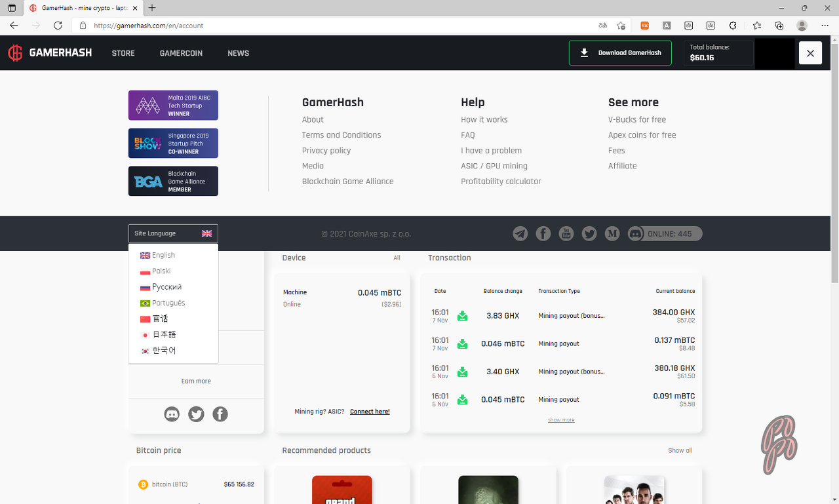
Task: Click the bitcoin (BTC) coin icon
Action: (x=143, y=484)
